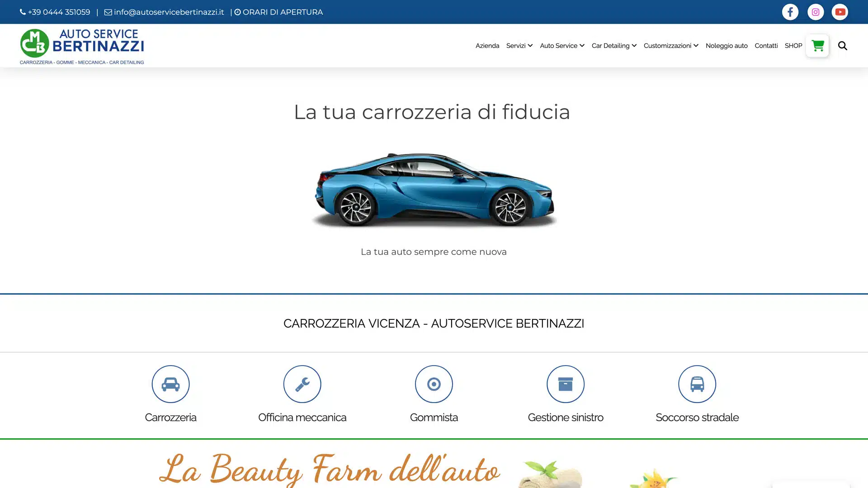Click the clock icon for opening hours
Screen dimensions: 868x488
point(237,12)
